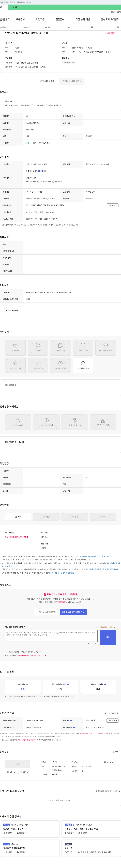The image size is (121, 868).
Task: Open the 취업지원 main menu
Action: [40, 20]
